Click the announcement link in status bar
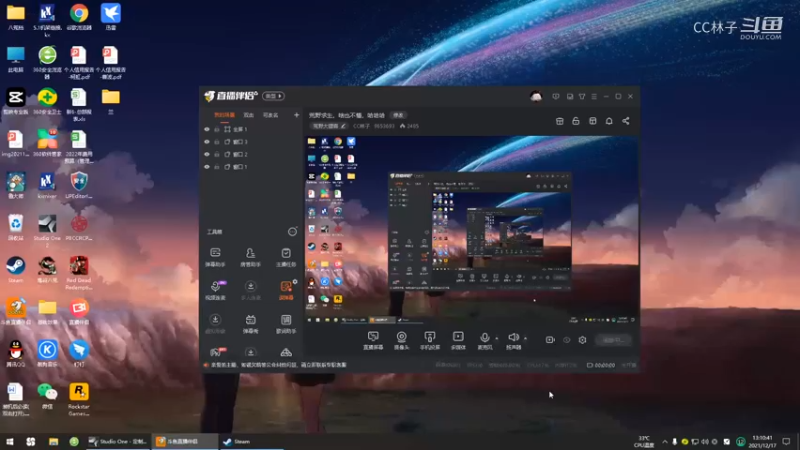The width and height of the screenshot is (800, 450). coord(279,365)
